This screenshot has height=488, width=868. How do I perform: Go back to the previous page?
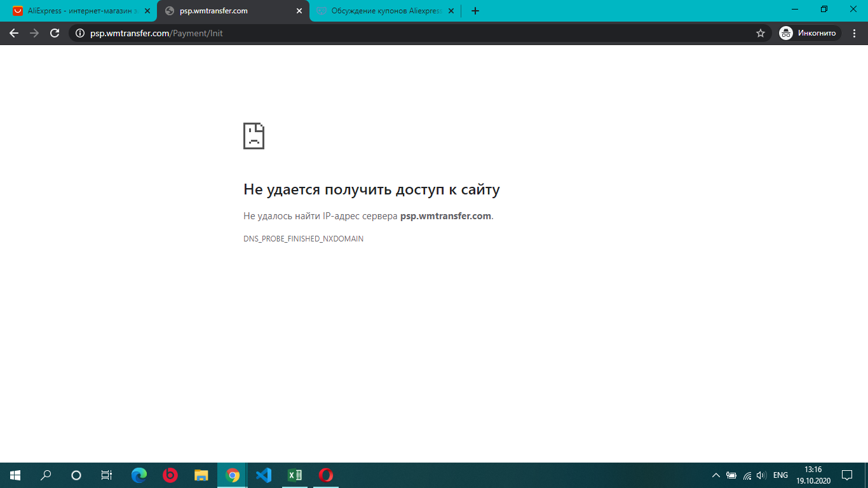tap(14, 33)
